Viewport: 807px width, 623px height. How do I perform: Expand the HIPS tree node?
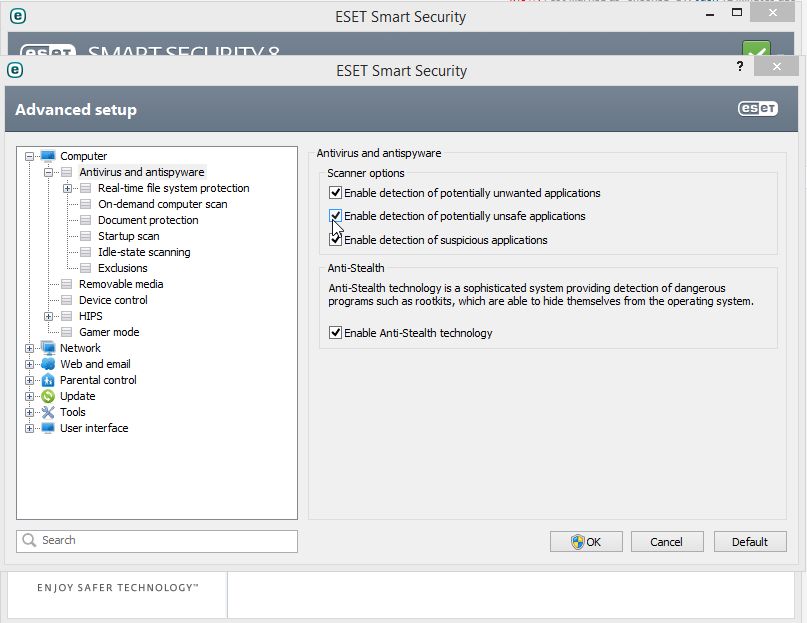tap(48, 316)
